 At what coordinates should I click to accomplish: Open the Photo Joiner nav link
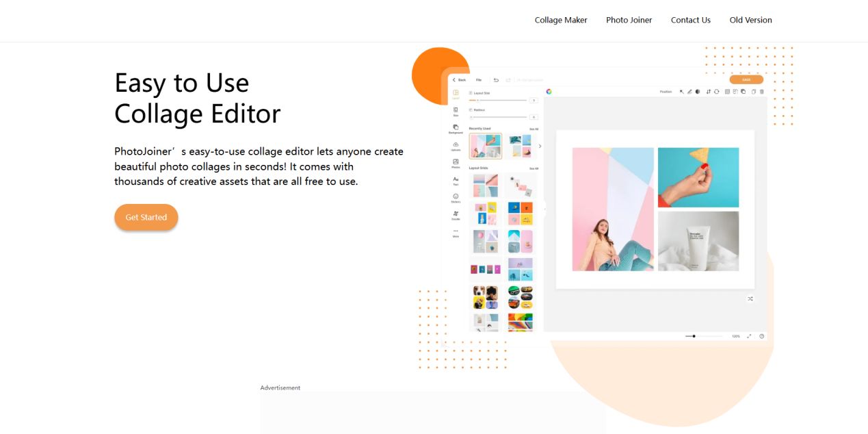click(x=629, y=20)
